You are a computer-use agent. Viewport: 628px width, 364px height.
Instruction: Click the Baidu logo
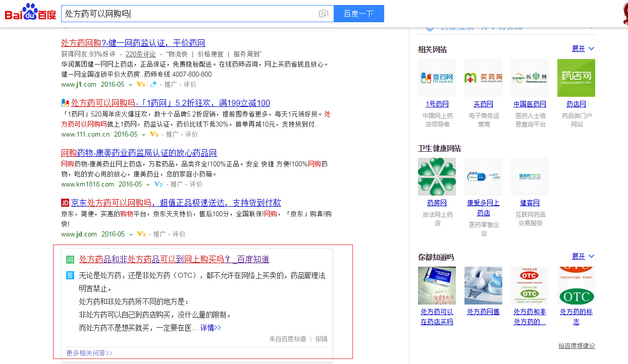(x=30, y=13)
